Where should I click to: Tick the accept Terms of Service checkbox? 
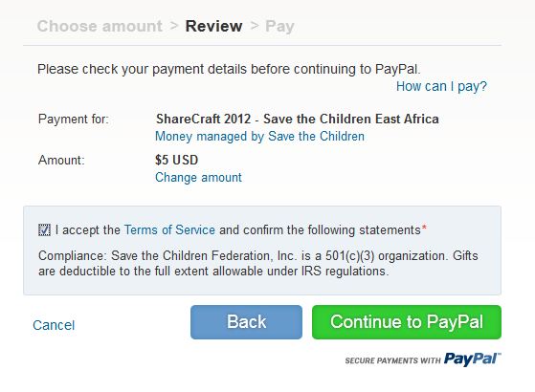[44, 230]
